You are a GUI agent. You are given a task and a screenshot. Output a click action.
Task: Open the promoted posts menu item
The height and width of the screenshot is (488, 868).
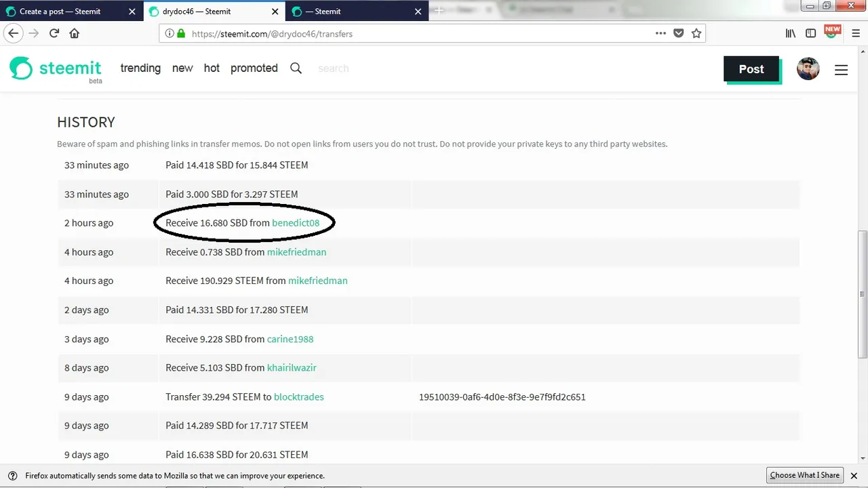click(254, 68)
